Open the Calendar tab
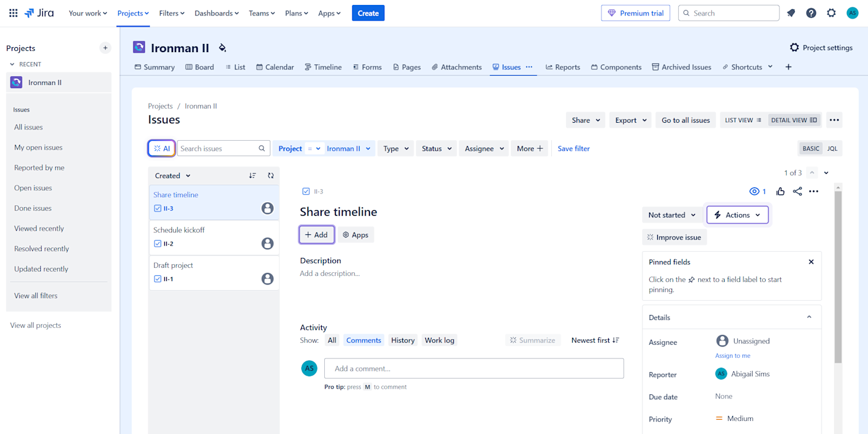Screen dimensions: 868x434 (275, 67)
